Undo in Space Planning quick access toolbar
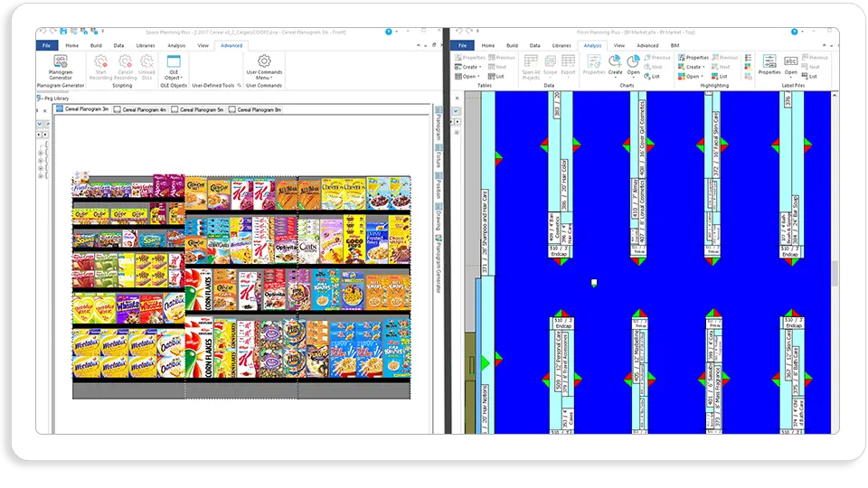The width and height of the screenshot is (868, 488). point(43,32)
